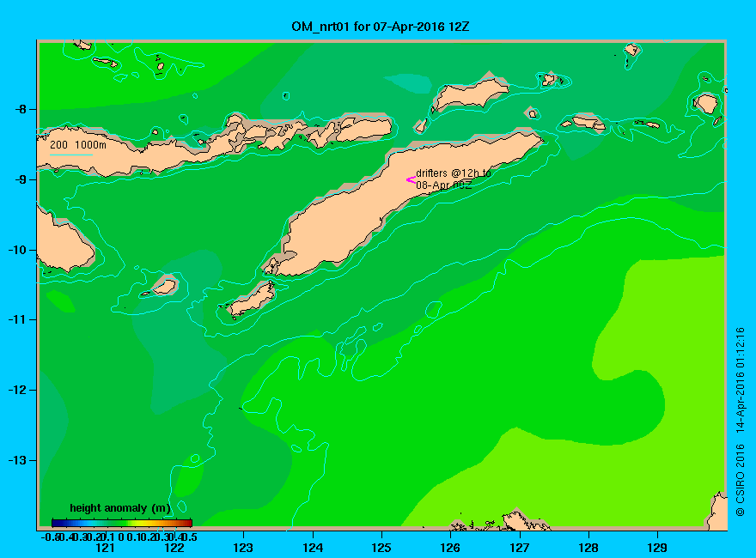The width and height of the screenshot is (756, 558).
Task: Click the x-axis label '121'
Action: (x=105, y=548)
